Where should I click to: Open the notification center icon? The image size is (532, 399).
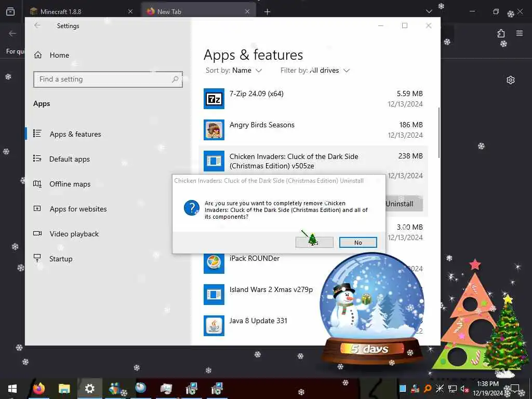pos(515,389)
